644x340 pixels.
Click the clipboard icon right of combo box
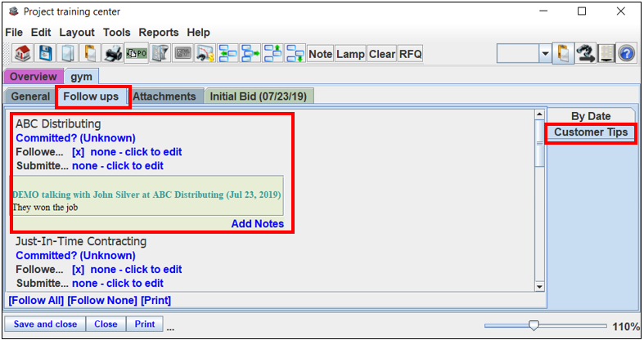pos(563,54)
